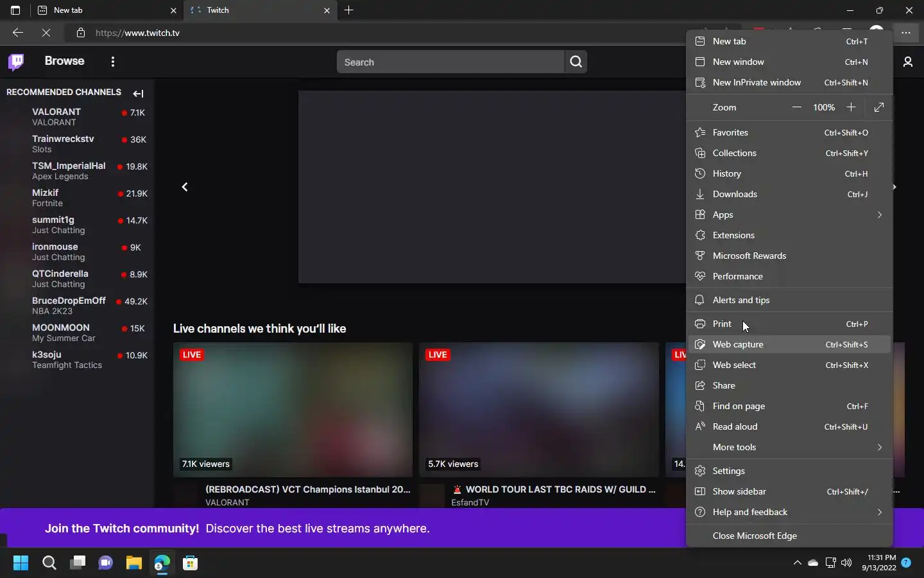924x578 pixels.
Task: Open File Explorer from taskbar
Action: pos(134,563)
